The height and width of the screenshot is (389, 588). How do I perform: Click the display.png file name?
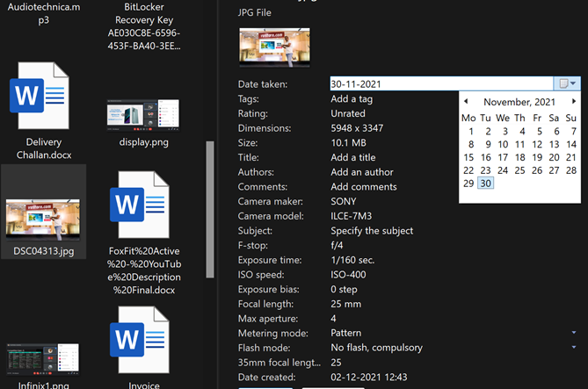tap(143, 142)
